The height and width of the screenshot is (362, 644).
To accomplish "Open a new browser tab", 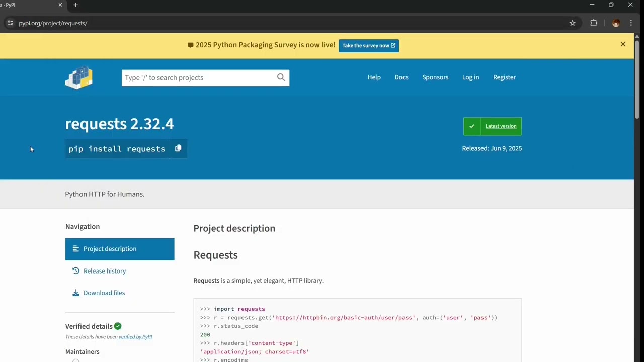I will 75,5.
